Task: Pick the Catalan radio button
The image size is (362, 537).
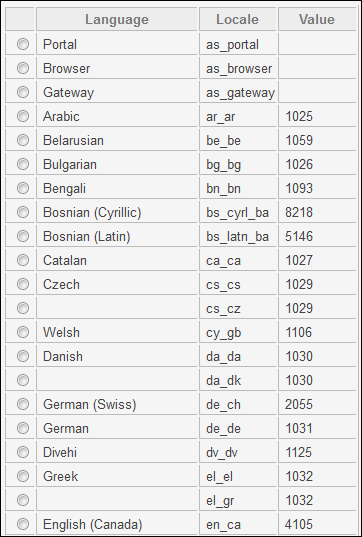Action: tap(23, 260)
